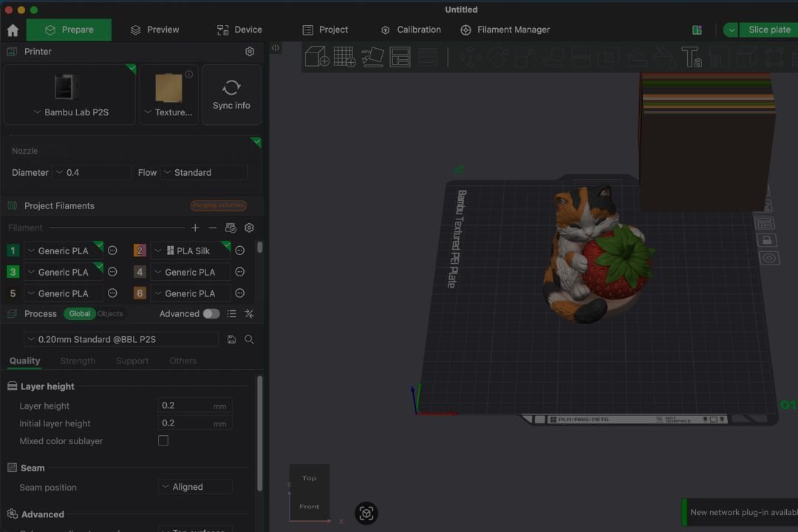Select the Text shape tool
798x532 pixels.
point(692,56)
